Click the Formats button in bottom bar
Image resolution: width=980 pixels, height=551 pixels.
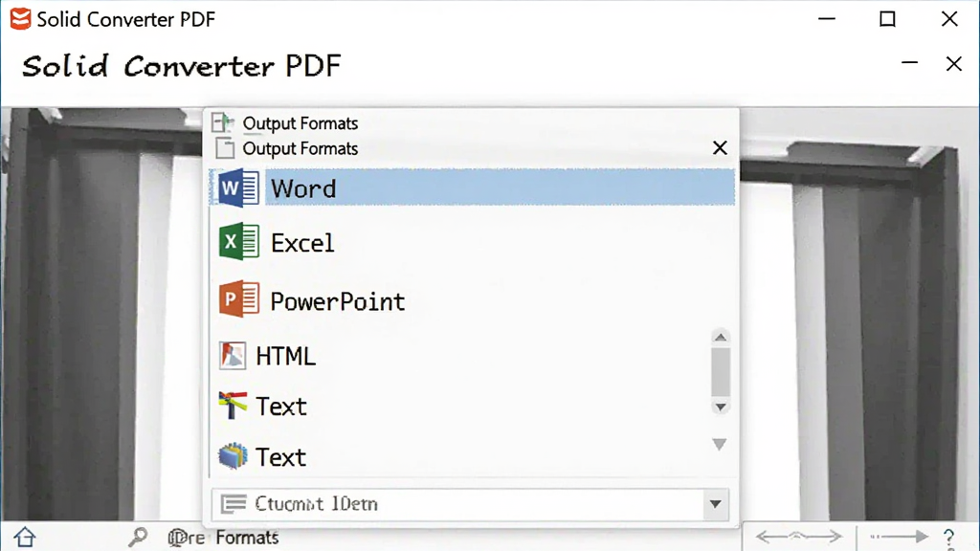coord(248,538)
